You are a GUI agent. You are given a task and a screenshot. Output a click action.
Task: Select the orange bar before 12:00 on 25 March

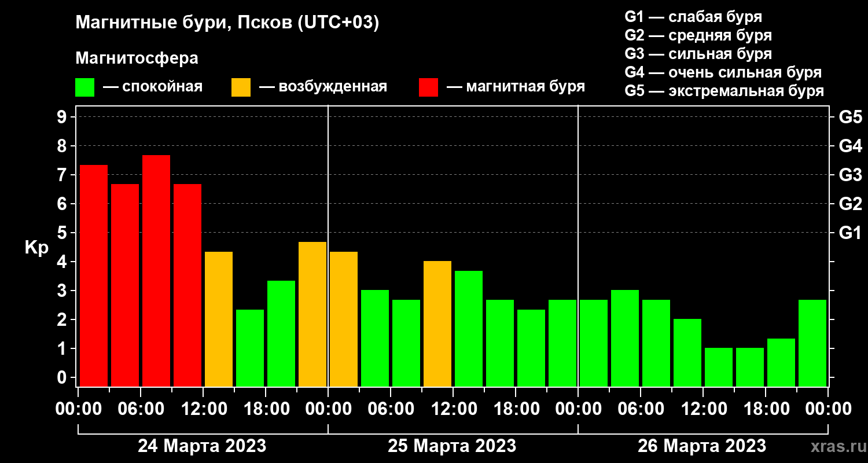coord(437,324)
